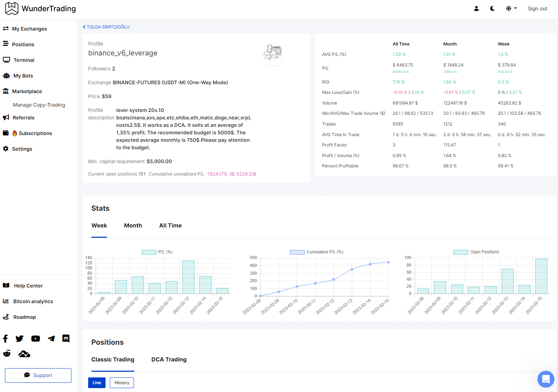Click the 2023-02-14 cumulative P/L point
558x392 pixels.
click(370, 264)
